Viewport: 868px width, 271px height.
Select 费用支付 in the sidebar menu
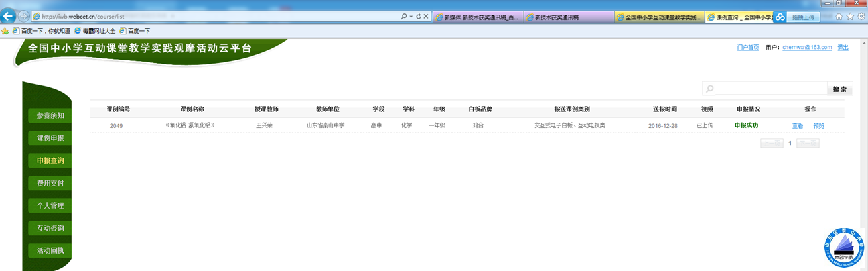click(x=50, y=183)
